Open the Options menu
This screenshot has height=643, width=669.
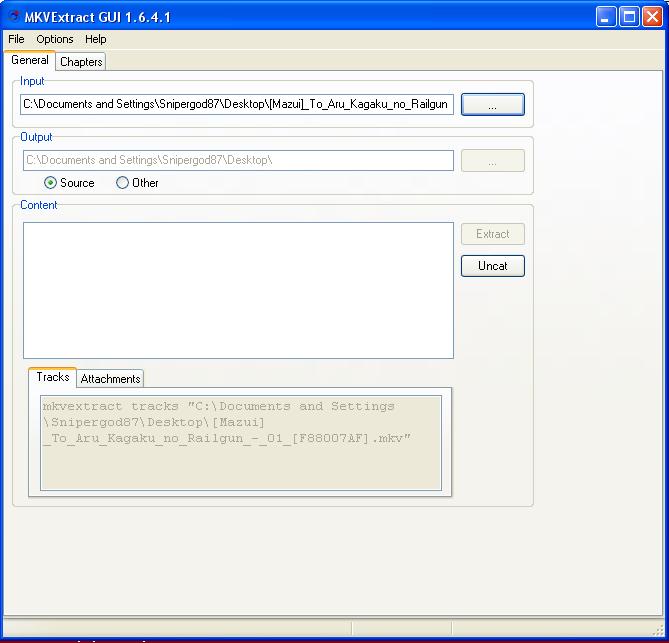55,39
